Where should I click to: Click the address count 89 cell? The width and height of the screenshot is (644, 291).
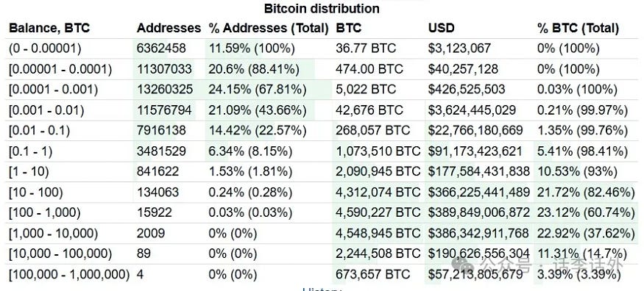tap(144, 254)
